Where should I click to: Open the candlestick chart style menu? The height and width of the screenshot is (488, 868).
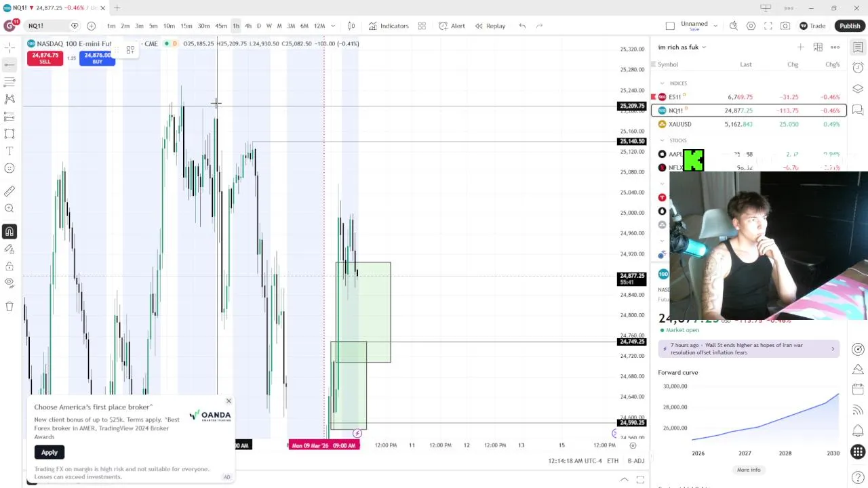click(x=351, y=26)
